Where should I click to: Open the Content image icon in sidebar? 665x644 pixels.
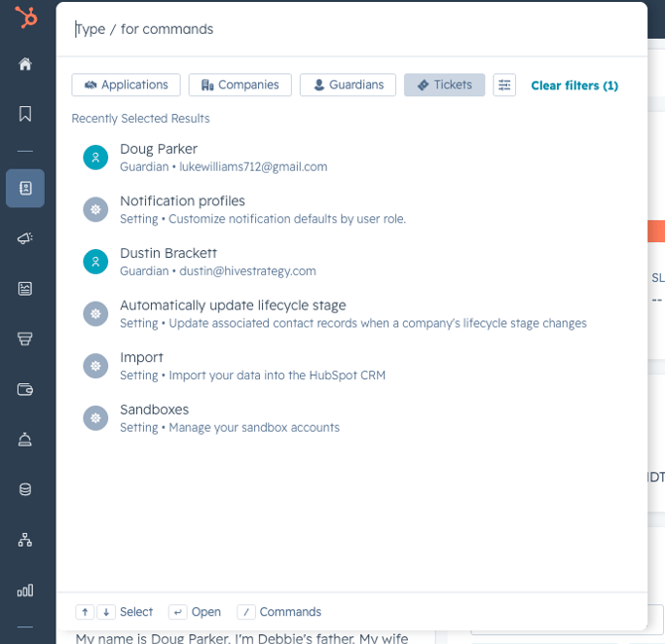pos(25,289)
